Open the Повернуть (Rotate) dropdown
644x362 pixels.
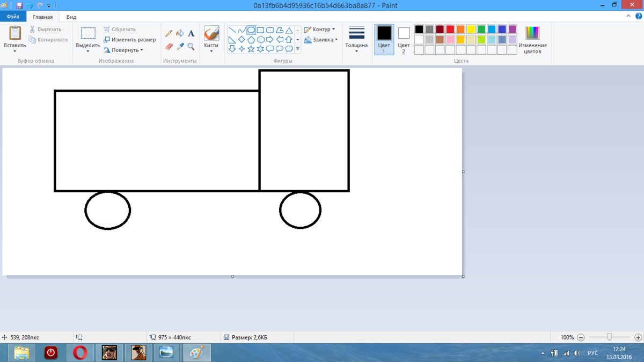pos(125,49)
